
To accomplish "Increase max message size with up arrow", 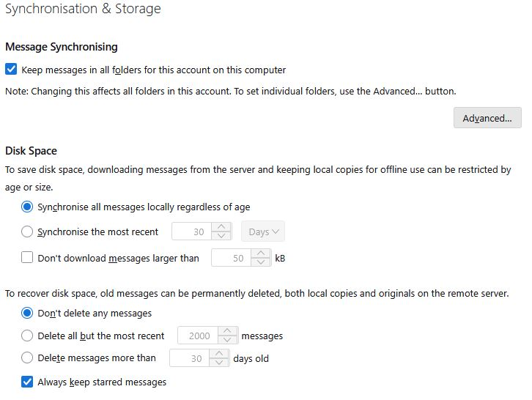I will (x=261, y=253).
